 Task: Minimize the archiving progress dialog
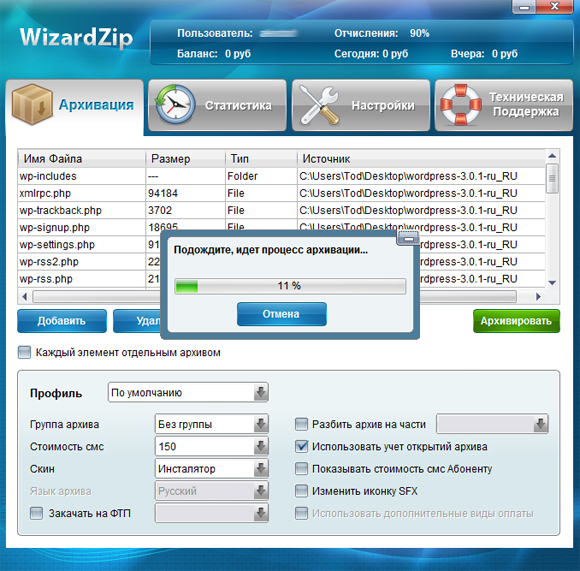click(408, 239)
